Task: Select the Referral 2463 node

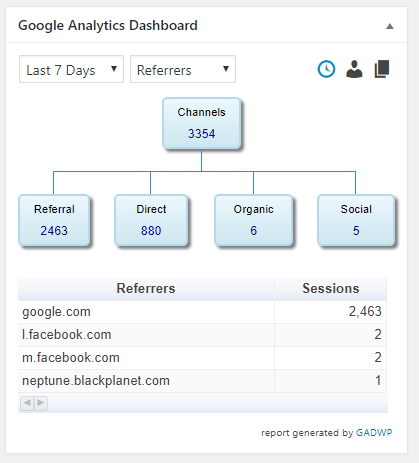Action: pyautogui.click(x=54, y=220)
